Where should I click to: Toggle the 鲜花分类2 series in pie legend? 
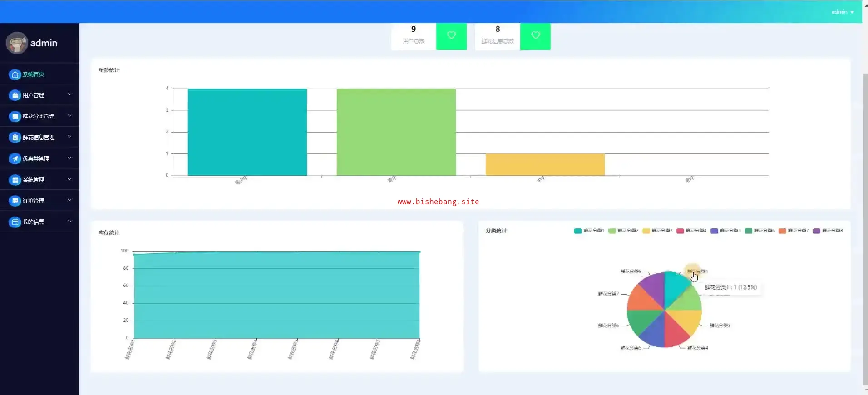pyautogui.click(x=623, y=231)
